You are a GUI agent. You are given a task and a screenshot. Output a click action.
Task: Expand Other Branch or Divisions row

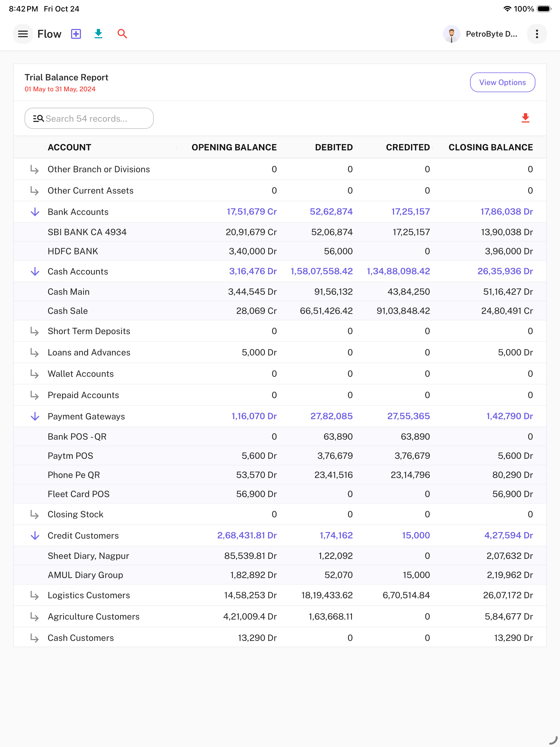[34, 169]
